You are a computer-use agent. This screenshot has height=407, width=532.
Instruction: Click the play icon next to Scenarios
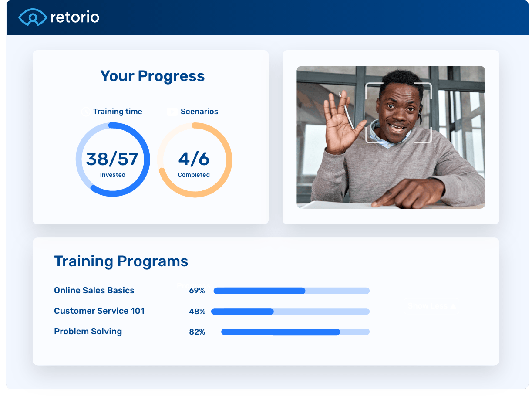pyautogui.click(x=172, y=112)
